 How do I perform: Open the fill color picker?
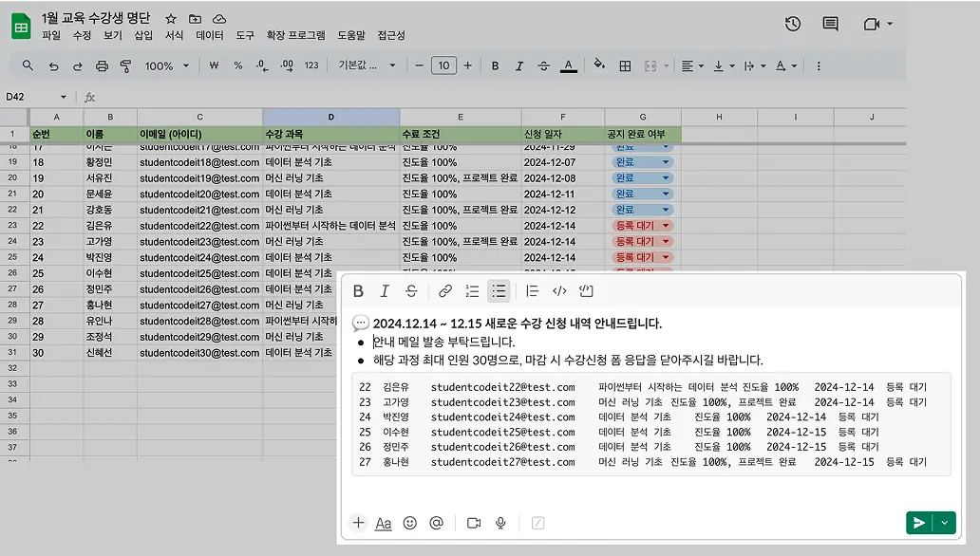(598, 66)
